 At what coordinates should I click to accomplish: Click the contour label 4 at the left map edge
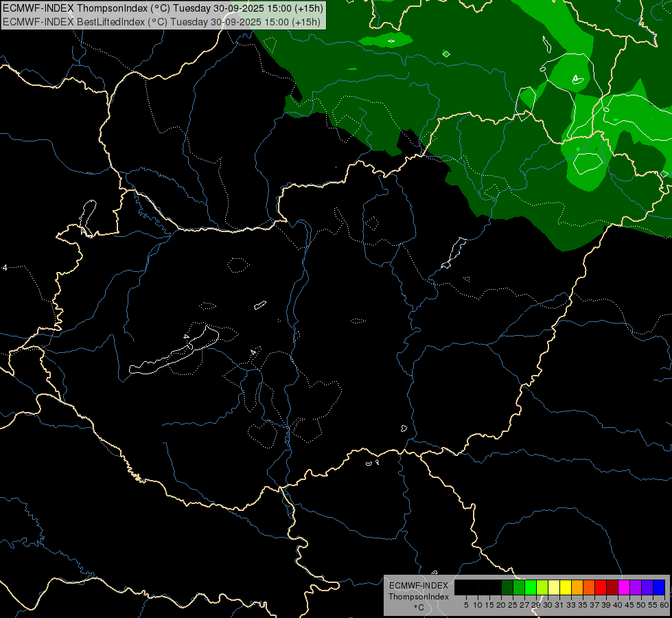[x=5, y=268]
